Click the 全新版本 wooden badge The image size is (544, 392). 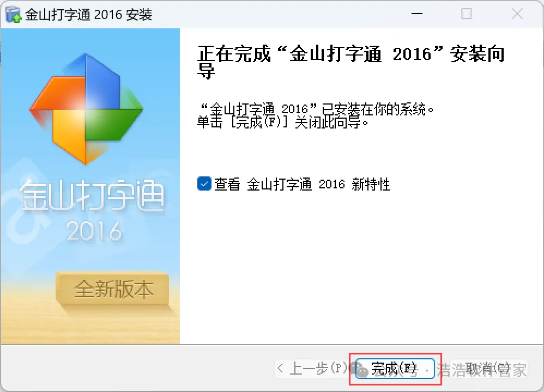tap(112, 289)
